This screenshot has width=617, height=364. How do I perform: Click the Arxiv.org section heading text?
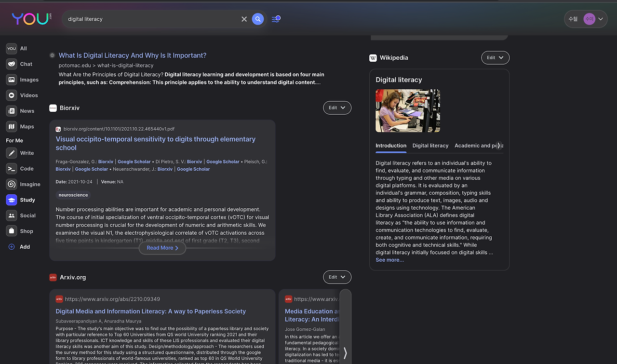pyautogui.click(x=73, y=277)
